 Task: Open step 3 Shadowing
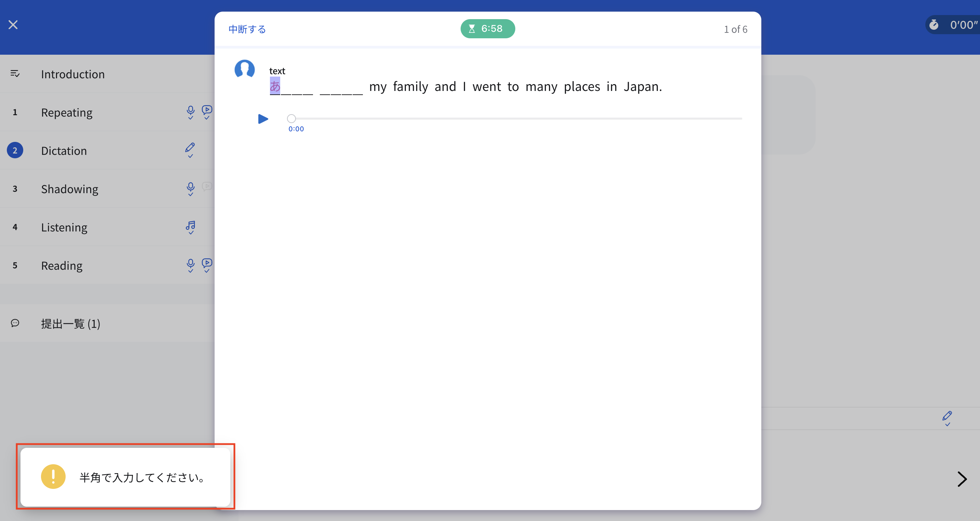pos(70,189)
